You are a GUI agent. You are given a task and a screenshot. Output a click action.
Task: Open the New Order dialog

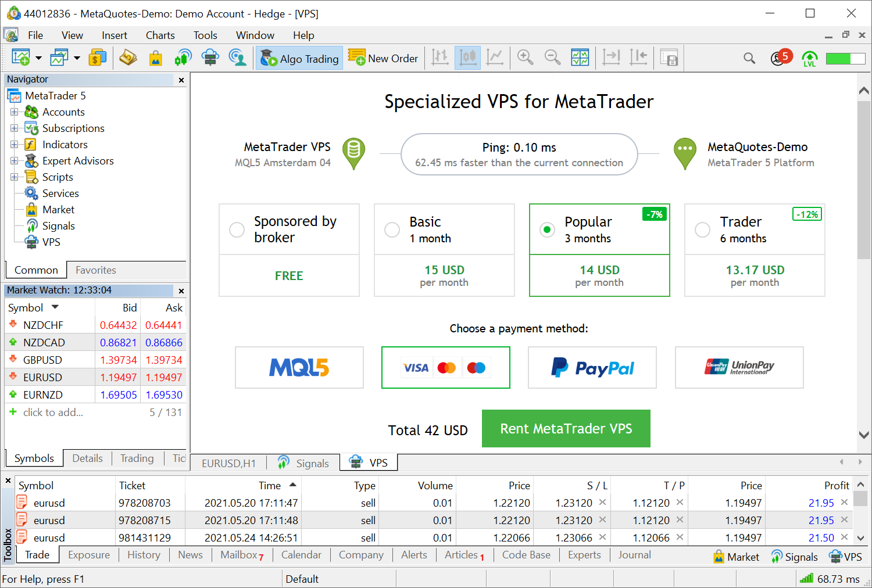383,59
